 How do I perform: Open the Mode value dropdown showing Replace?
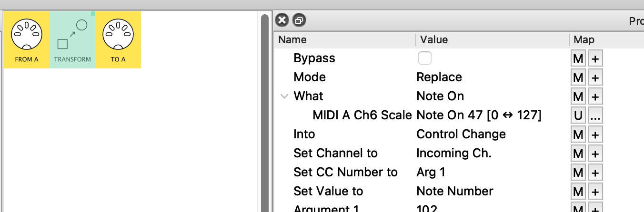[439, 77]
